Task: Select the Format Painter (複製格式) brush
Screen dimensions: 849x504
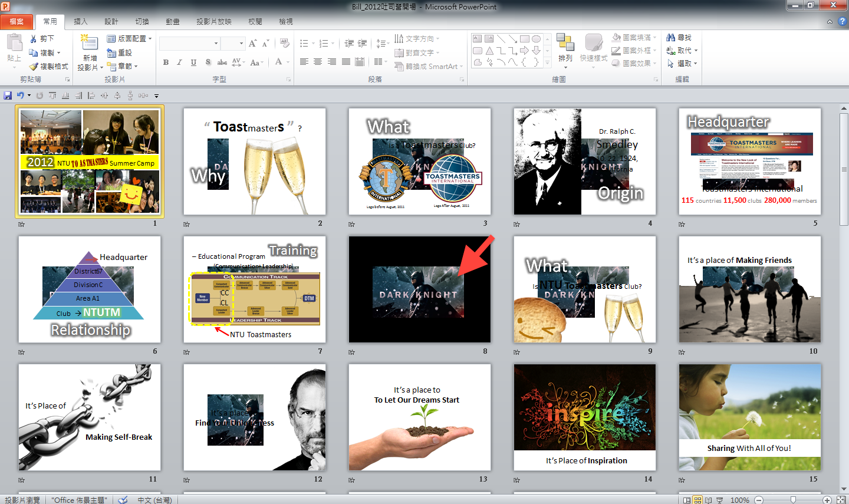Action: [x=34, y=67]
